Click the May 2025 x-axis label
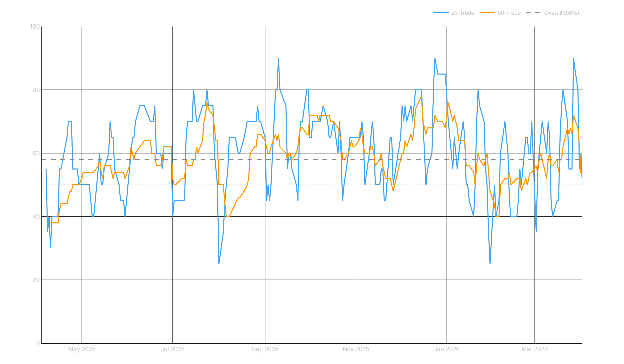Screen dimensions: 624x364 (82, 349)
